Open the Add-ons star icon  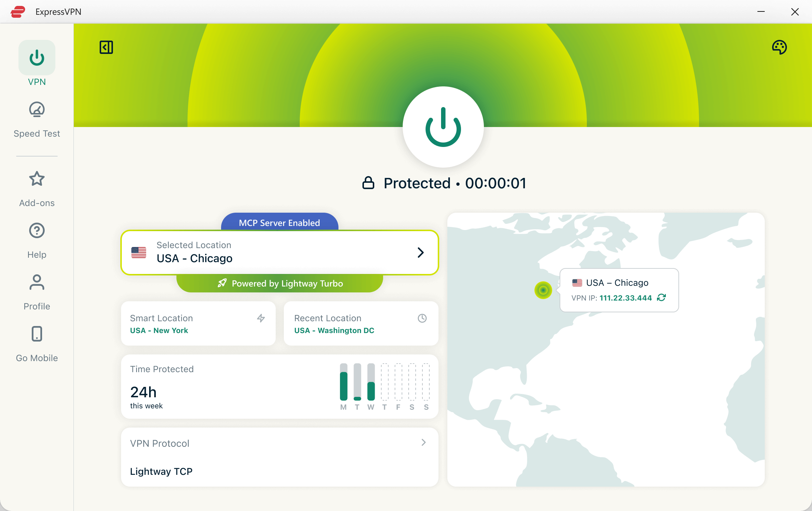point(37,179)
